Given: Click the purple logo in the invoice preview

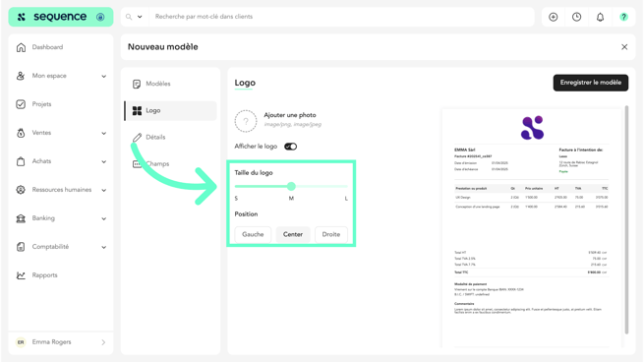Looking at the screenshot, I should [x=532, y=128].
